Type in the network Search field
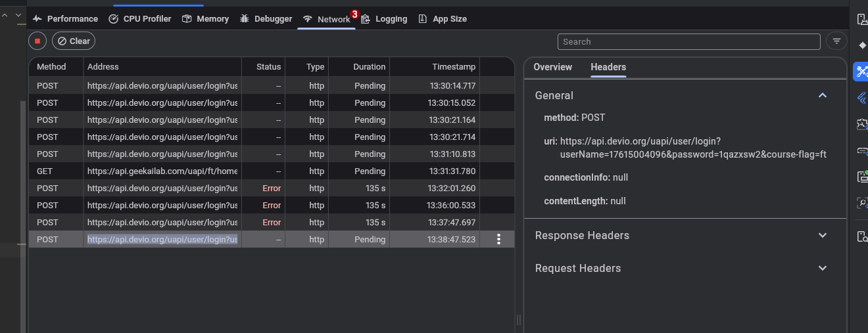 (688, 41)
